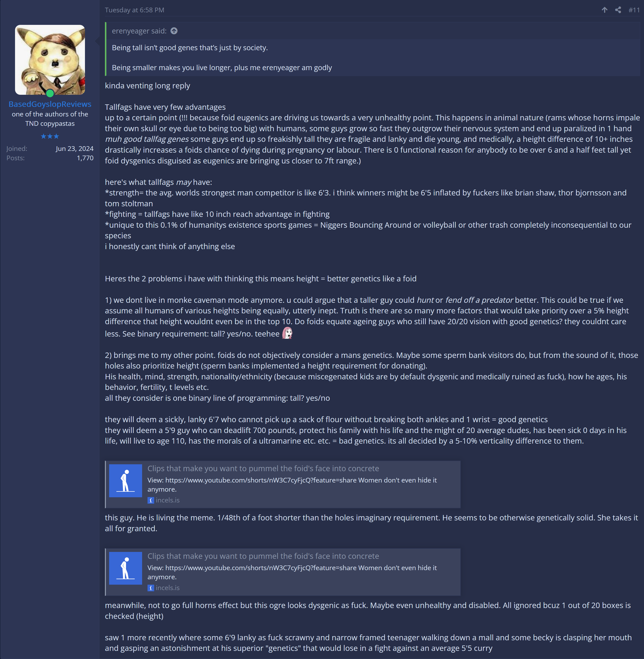Open the #11 post permalink
Viewport: 644px width, 659px height.
pyautogui.click(x=634, y=10)
